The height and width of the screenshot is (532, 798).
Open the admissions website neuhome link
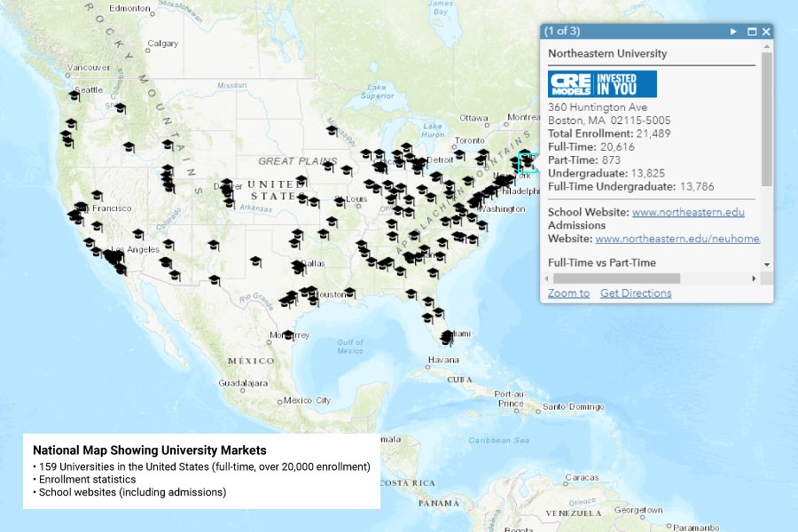(x=677, y=239)
